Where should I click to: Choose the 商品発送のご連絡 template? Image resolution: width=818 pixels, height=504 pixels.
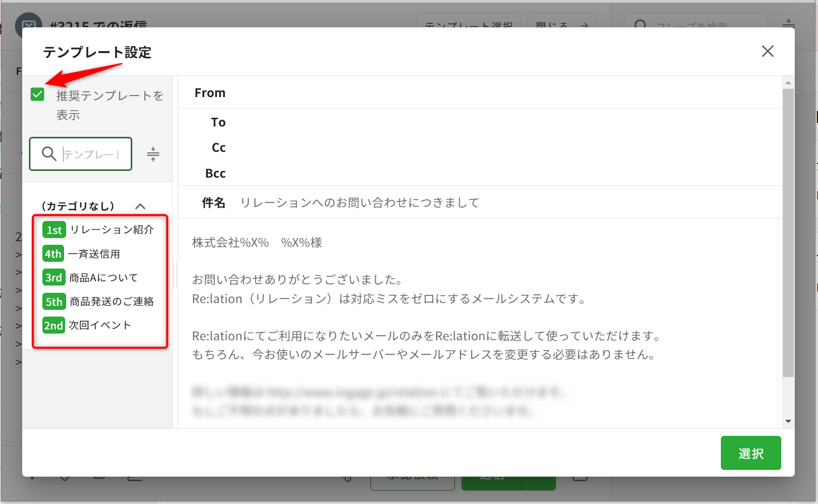[x=112, y=302]
